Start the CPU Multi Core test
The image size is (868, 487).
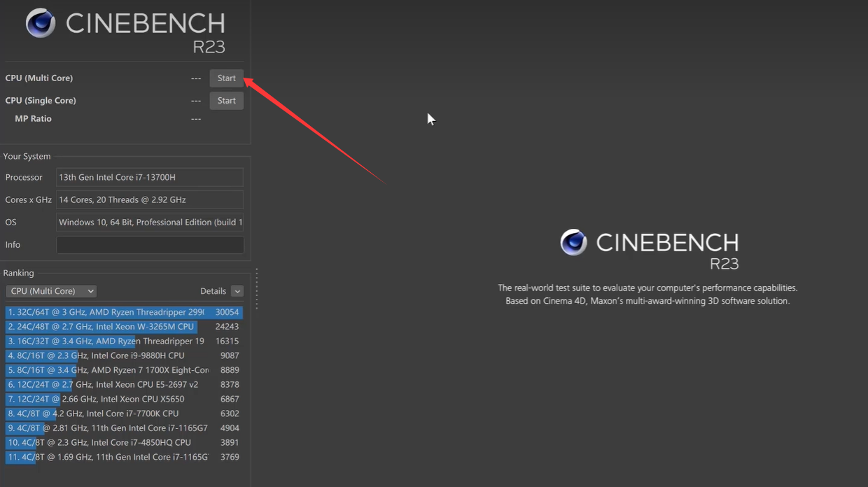coord(226,78)
